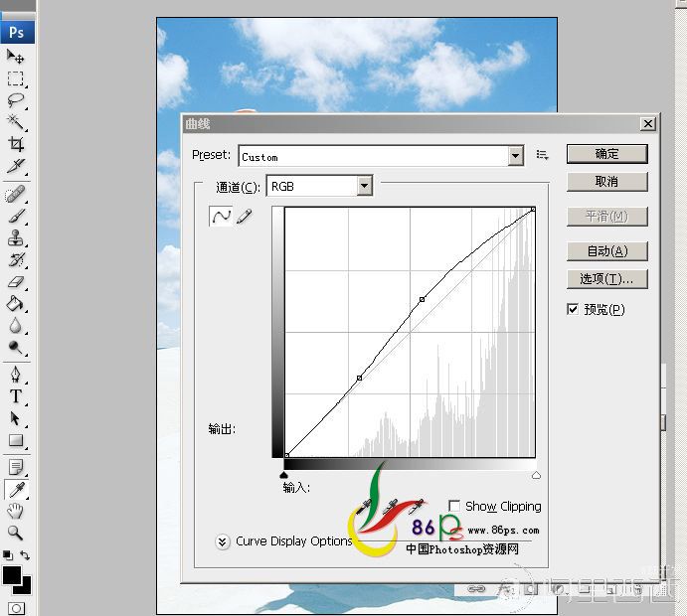This screenshot has height=616, width=687.
Task: Click the 取消 cancel button
Action: point(606,181)
